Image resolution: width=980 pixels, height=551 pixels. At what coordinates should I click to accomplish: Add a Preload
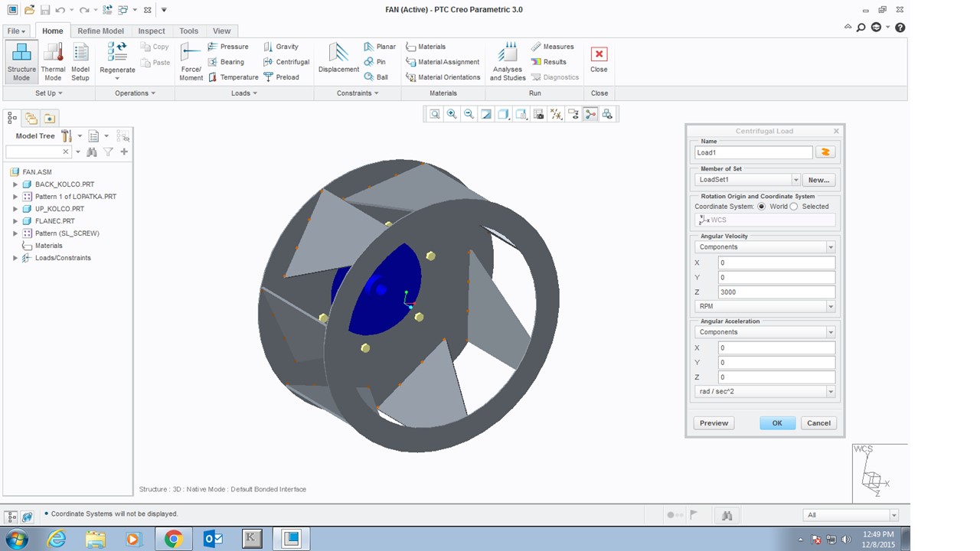point(281,77)
